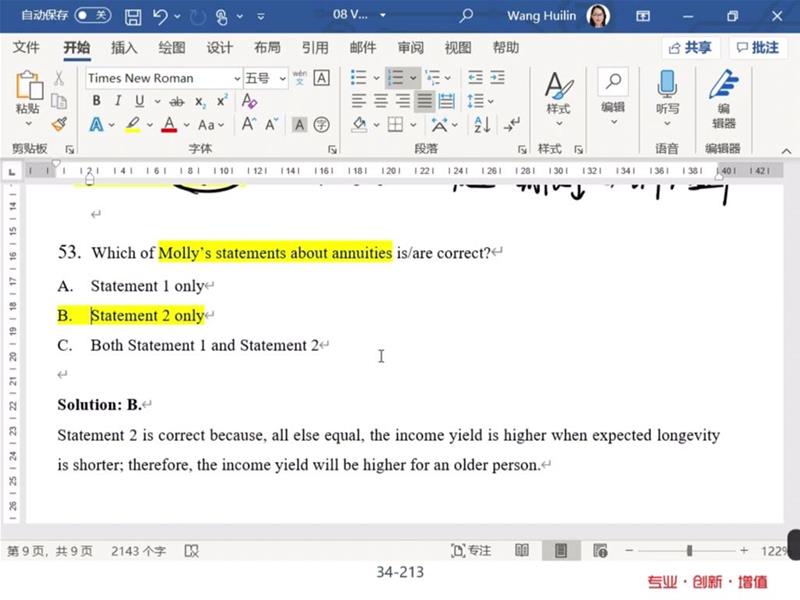This screenshot has height=600, width=800.
Task: Open the Customize Quick Access Toolbar menu
Action: (261, 17)
